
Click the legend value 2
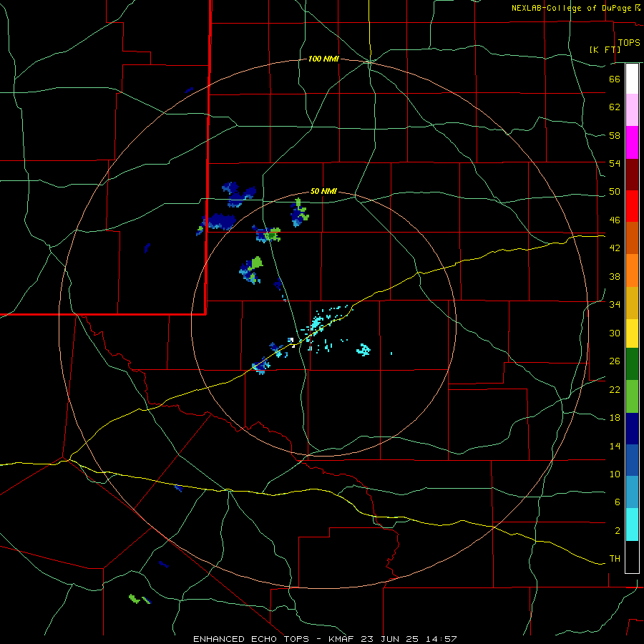point(617,531)
